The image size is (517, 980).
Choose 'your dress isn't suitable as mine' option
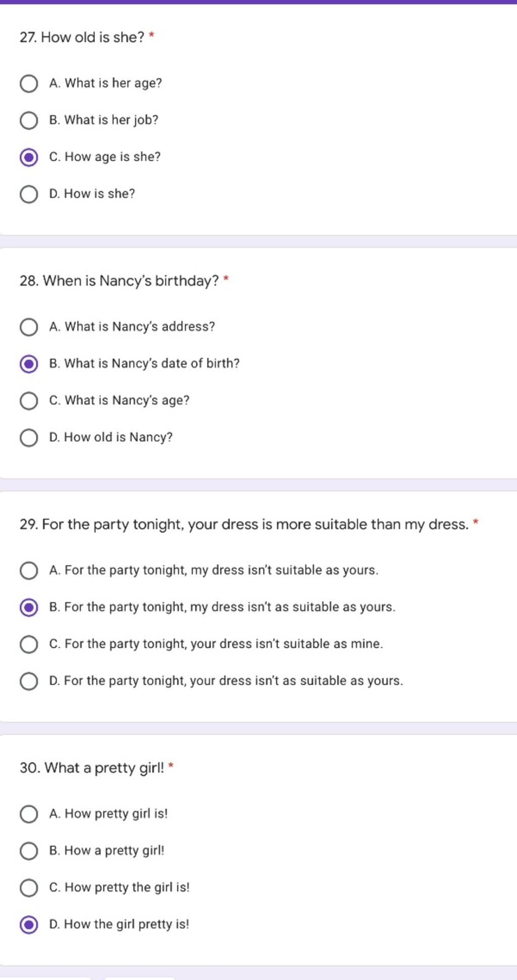pyautogui.click(x=29, y=644)
